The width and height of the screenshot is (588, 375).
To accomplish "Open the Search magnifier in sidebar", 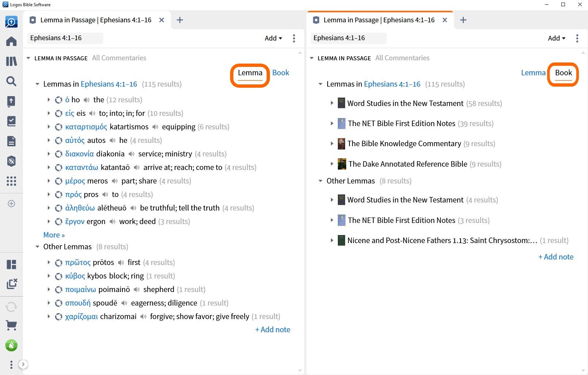I will pos(11,81).
